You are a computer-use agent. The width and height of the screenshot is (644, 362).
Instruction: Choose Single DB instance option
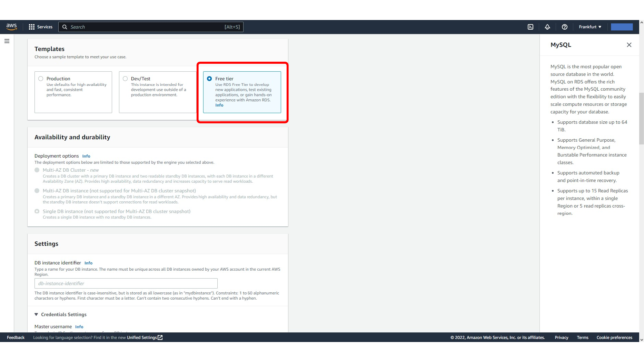tap(37, 211)
